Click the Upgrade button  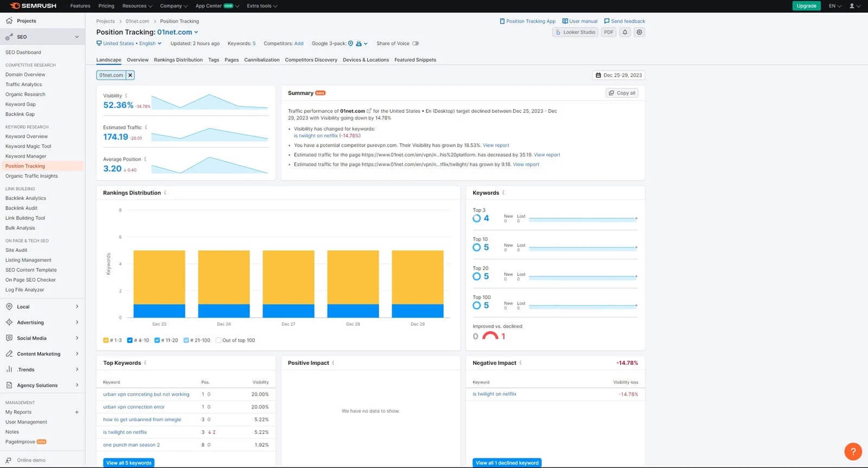[806, 6]
